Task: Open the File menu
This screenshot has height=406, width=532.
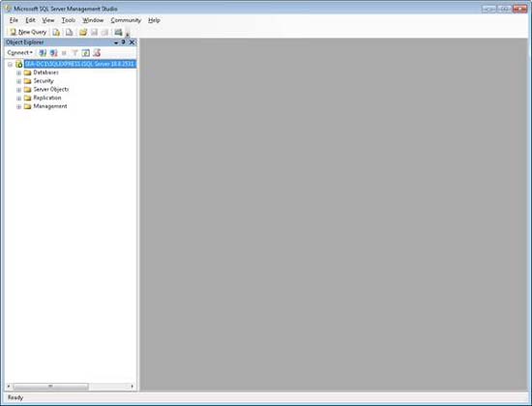Action: click(14, 20)
